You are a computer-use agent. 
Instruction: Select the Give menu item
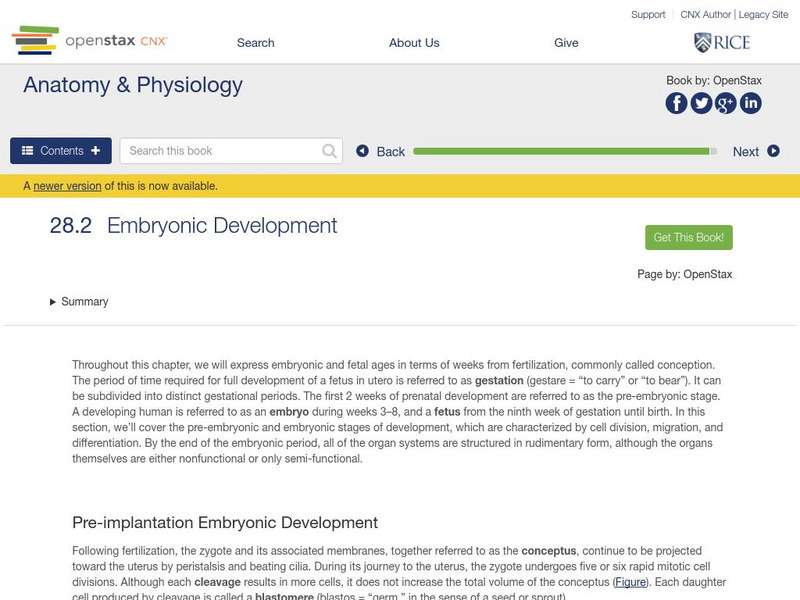coord(567,42)
